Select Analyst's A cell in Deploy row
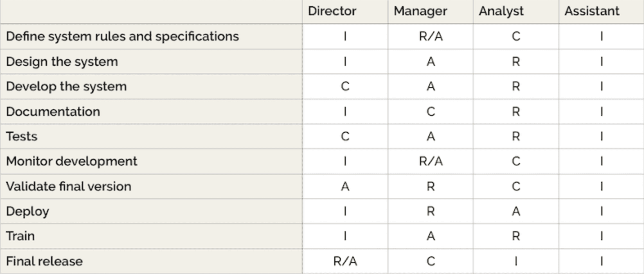The image size is (644, 274). (x=516, y=211)
